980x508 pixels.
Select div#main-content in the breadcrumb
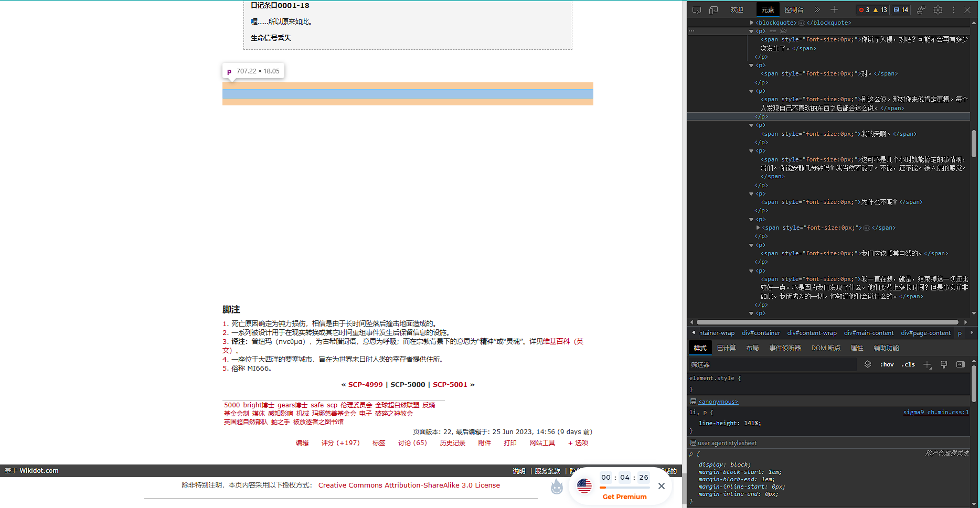click(869, 333)
